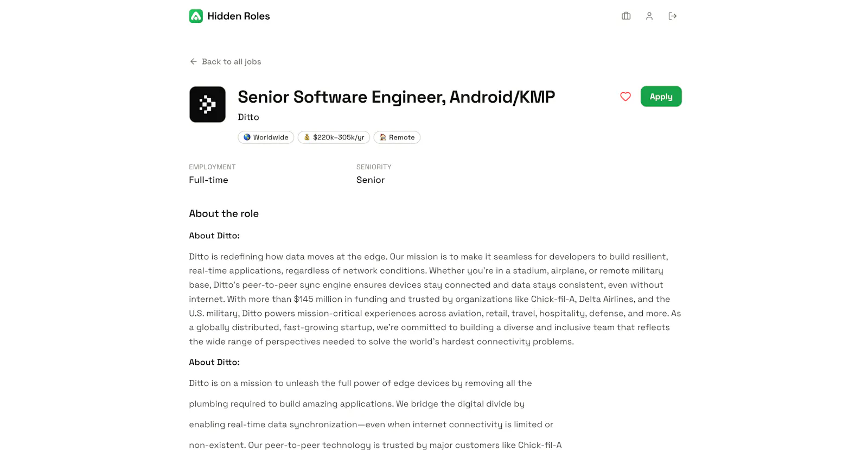This screenshot has height=450, width=868.
Task: Click the green Hidden Roles logo icon
Action: click(x=196, y=16)
